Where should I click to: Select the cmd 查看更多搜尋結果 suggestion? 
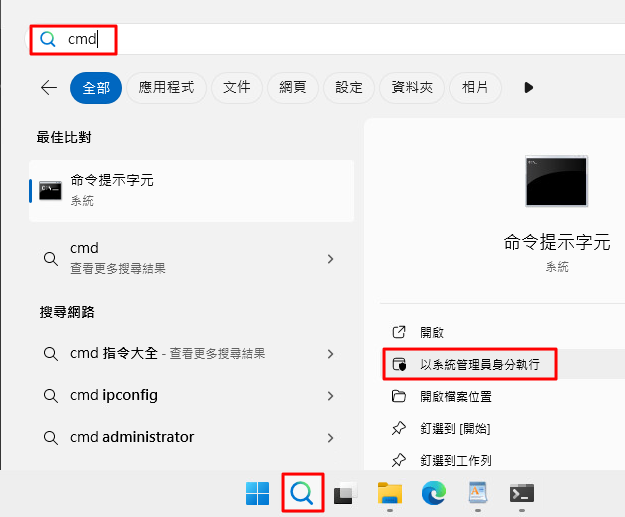(x=191, y=258)
